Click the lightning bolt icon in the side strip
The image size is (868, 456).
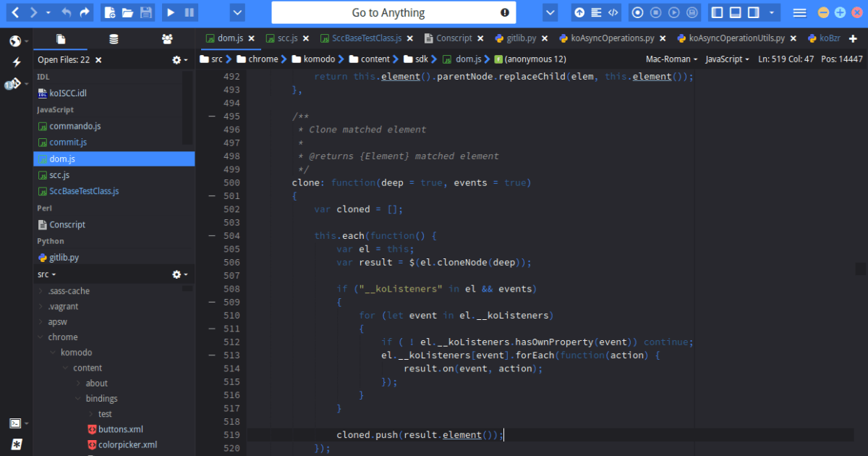click(x=17, y=62)
